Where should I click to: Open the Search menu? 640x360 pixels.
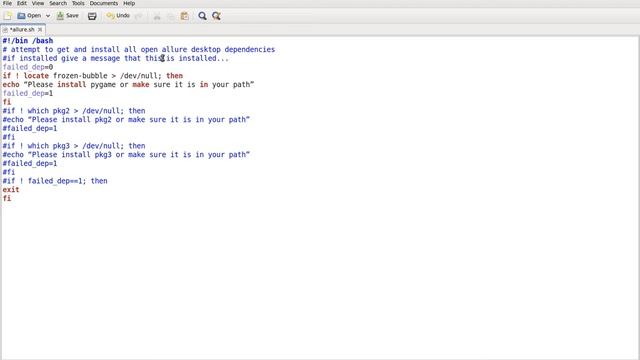(58, 3)
